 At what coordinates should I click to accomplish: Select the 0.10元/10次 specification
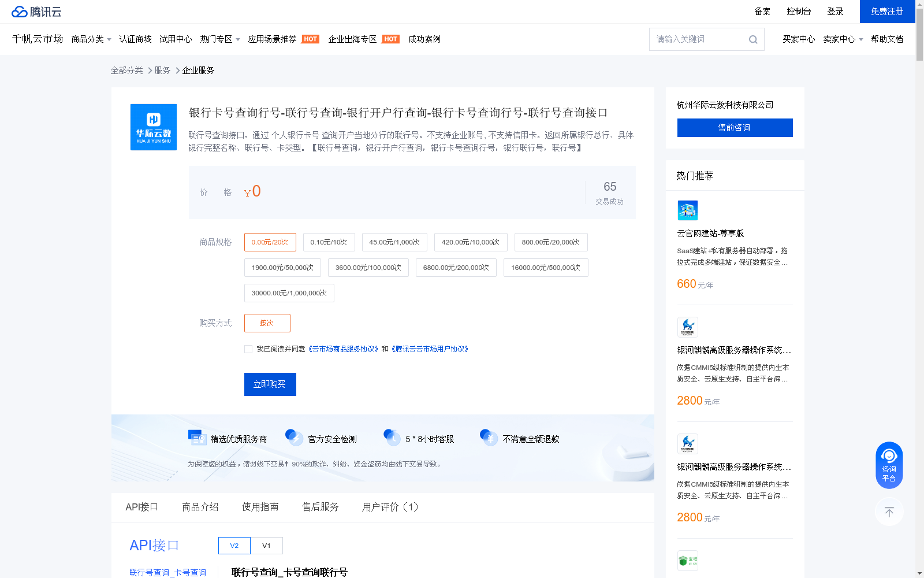(329, 242)
